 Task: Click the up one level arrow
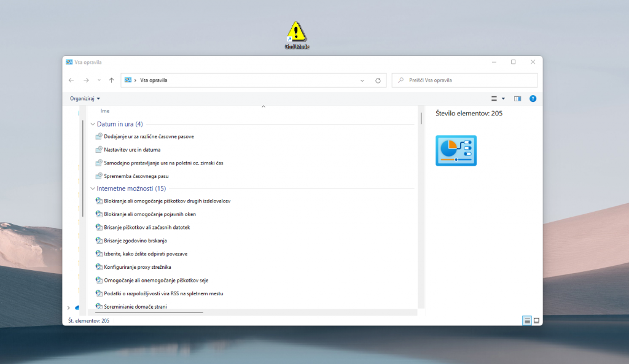tap(111, 80)
